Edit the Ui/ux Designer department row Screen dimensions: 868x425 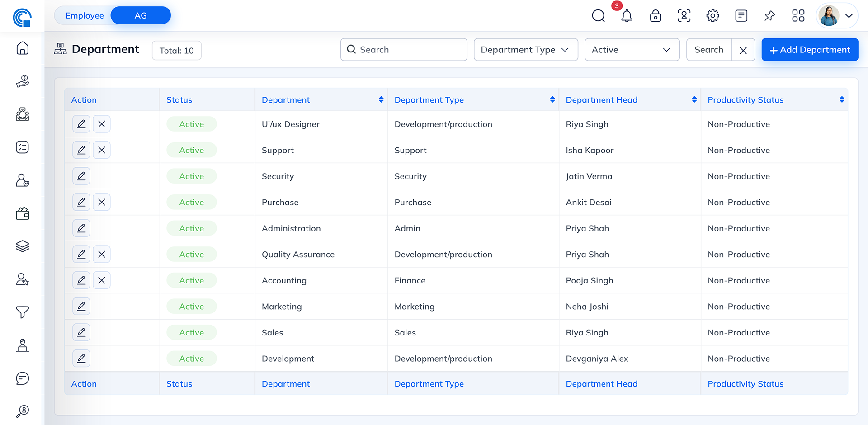tap(81, 124)
